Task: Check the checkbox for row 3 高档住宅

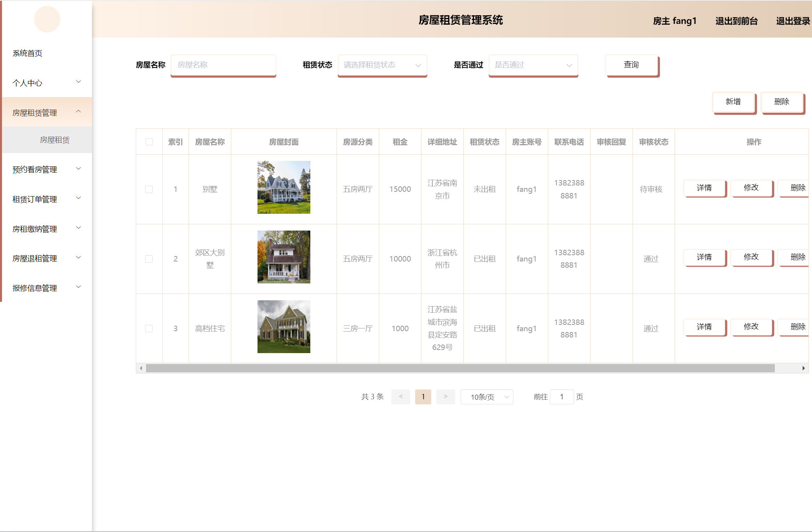Action: [x=149, y=329]
